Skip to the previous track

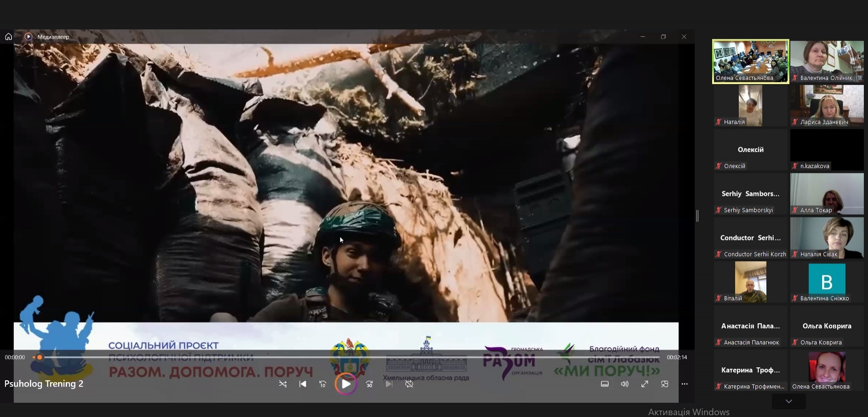tap(303, 384)
